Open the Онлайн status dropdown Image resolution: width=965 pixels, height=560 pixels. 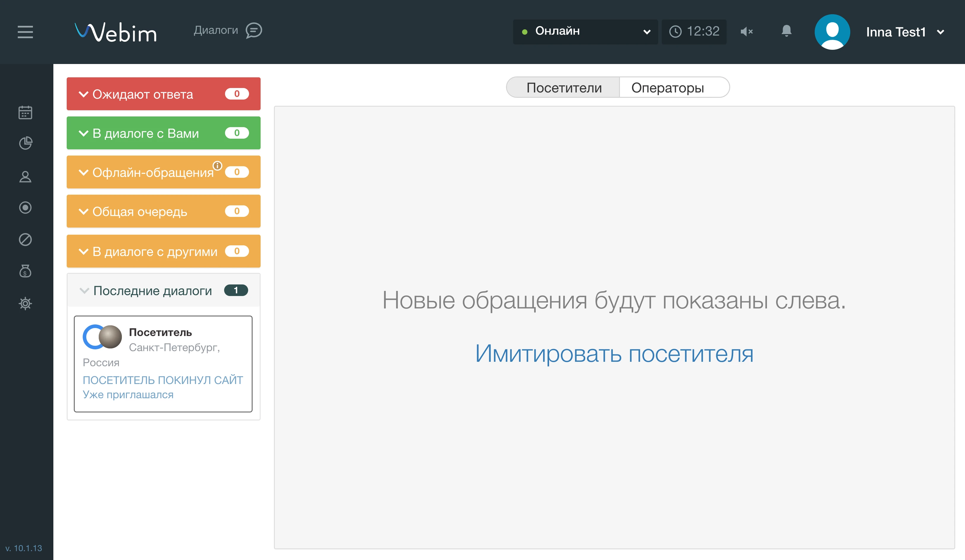[x=585, y=32]
